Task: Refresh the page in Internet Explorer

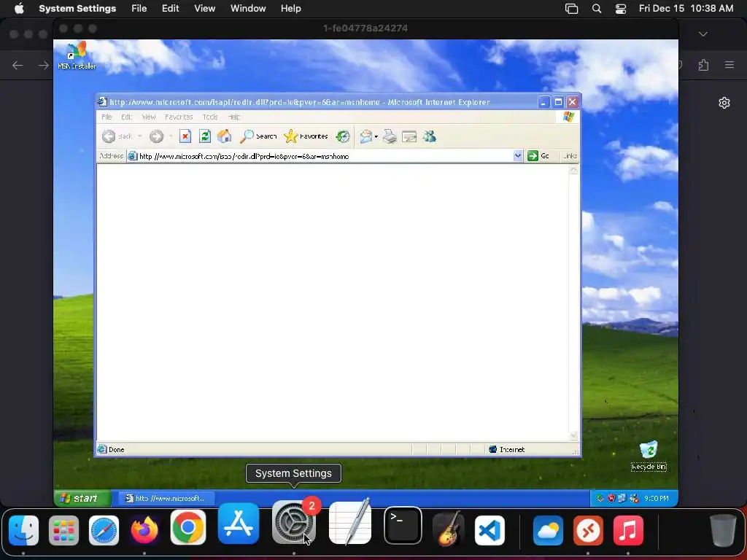Action: [205, 136]
